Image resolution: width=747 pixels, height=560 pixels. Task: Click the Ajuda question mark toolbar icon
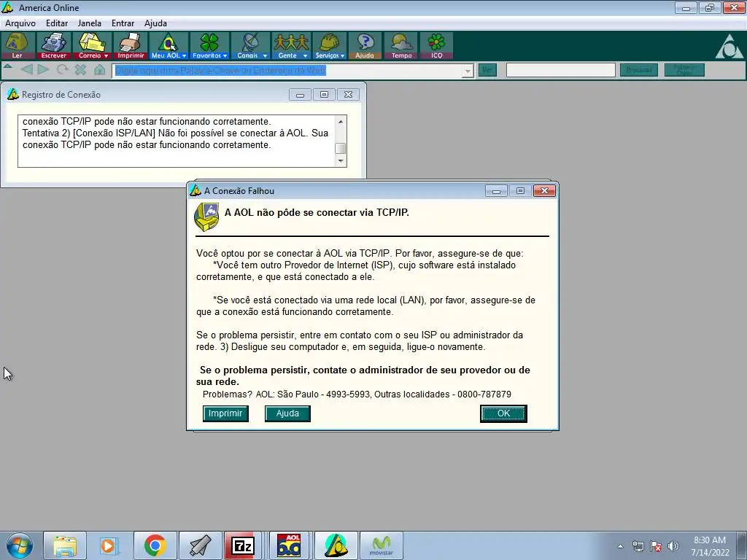pyautogui.click(x=365, y=46)
